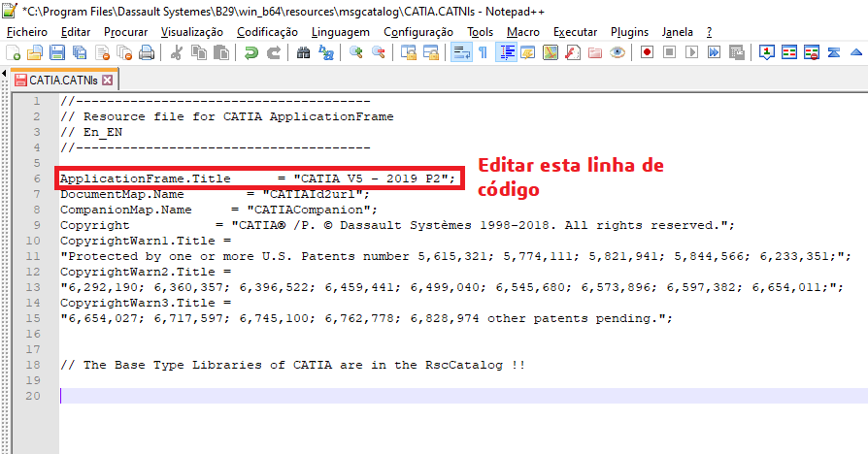Toggle the indent guide button
The height and width of the screenshot is (454, 868).
tap(507, 52)
